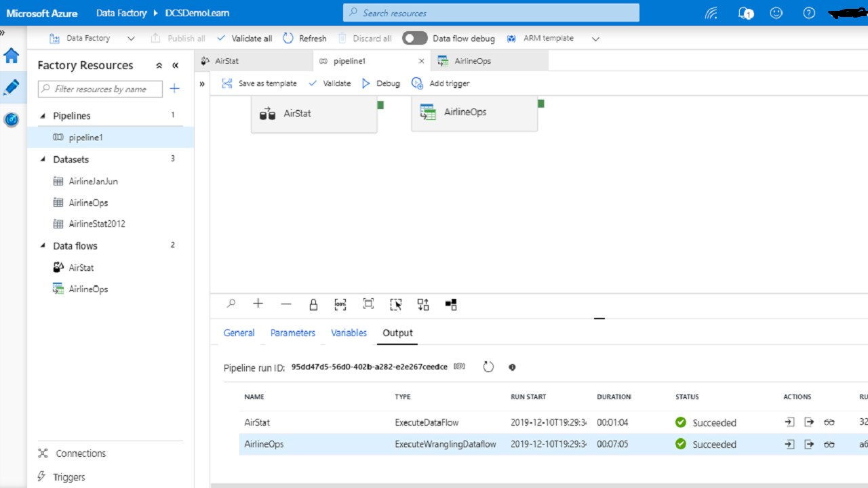Lock the pipeline canvas
This screenshot has height=488, width=868.
click(313, 304)
